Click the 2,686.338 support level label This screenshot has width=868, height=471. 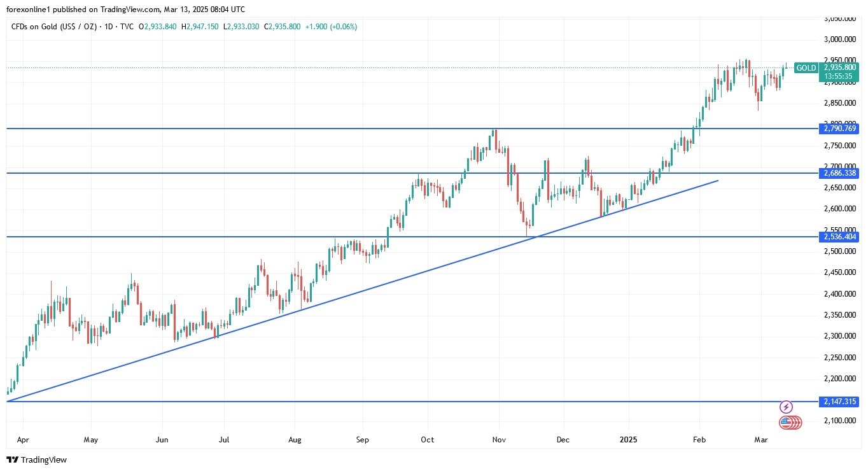tap(839, 173)
